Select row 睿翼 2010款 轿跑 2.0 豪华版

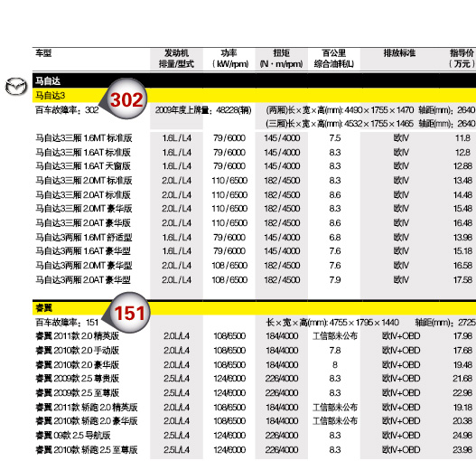click(254, 421)
